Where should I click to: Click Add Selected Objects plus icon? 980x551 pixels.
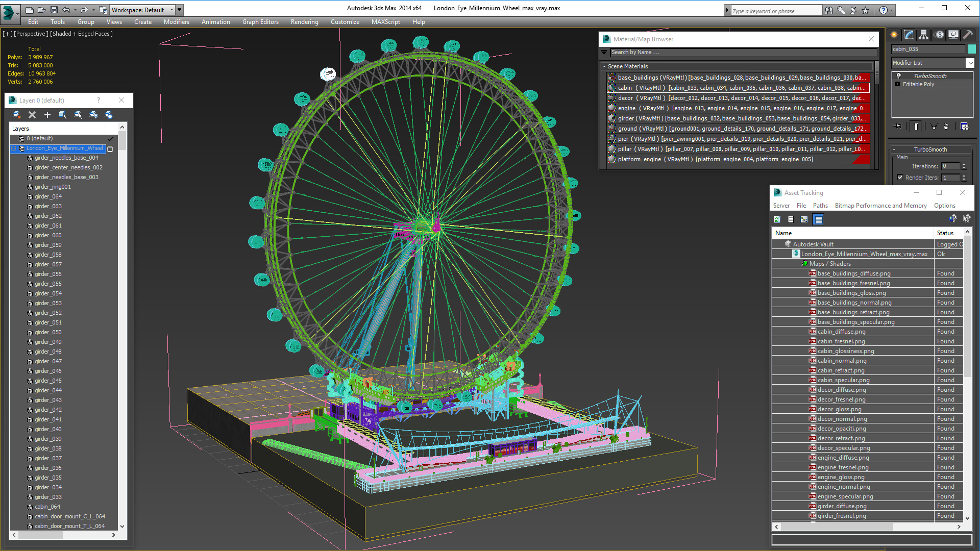47,115
